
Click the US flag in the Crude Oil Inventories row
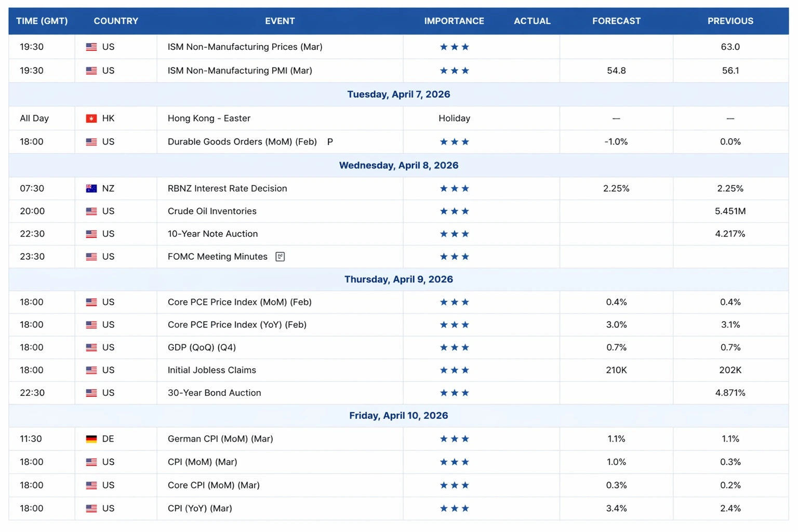[x=91, y=211]
